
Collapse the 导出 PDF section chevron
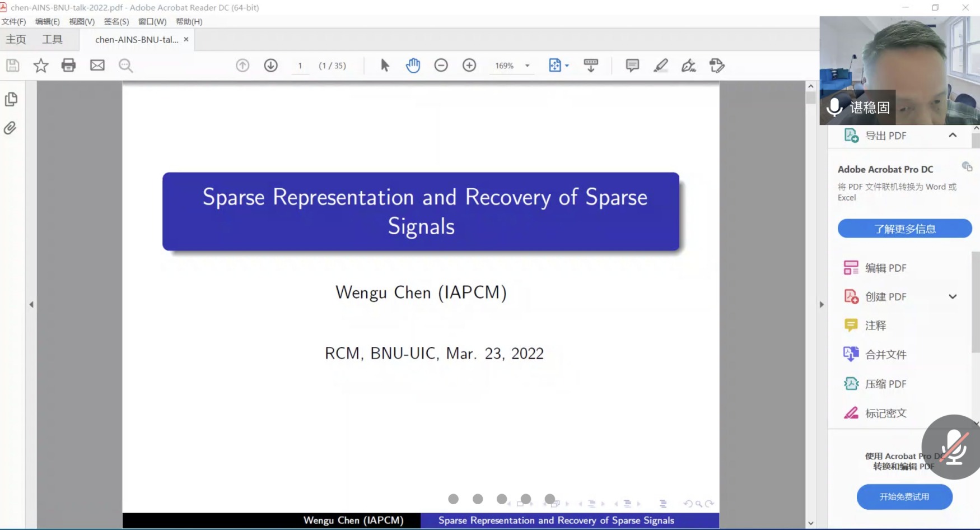click(x=953, y=136)
